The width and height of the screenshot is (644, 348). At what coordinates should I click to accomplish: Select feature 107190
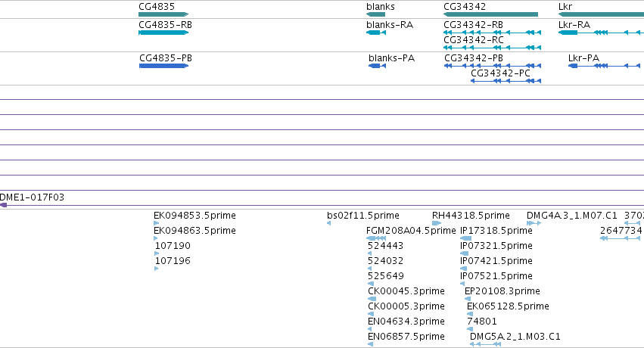click(x=173, y=246)
